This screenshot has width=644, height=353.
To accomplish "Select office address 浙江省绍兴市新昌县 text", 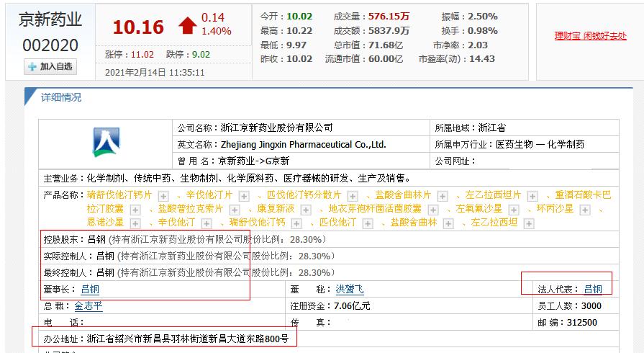I will [188, 339].
